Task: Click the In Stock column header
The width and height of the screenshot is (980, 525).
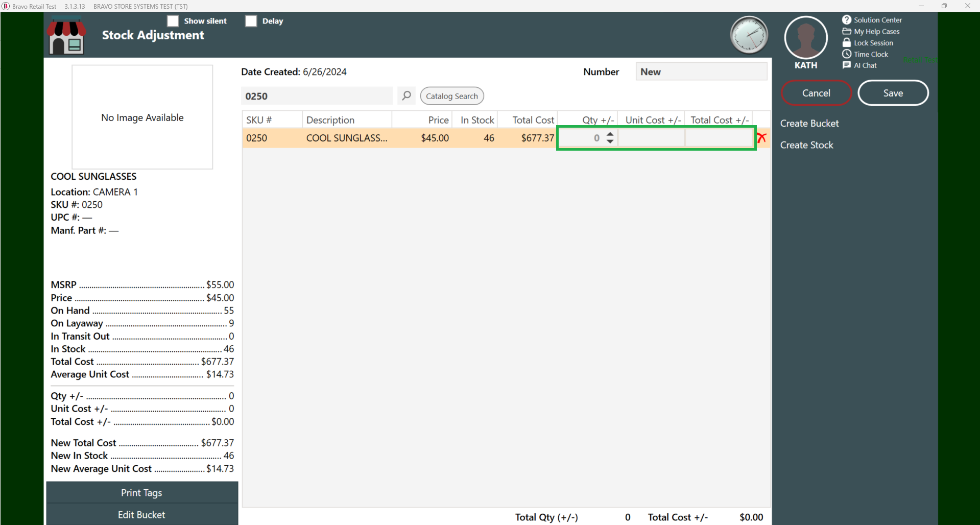Action: (x=475, y=120)
